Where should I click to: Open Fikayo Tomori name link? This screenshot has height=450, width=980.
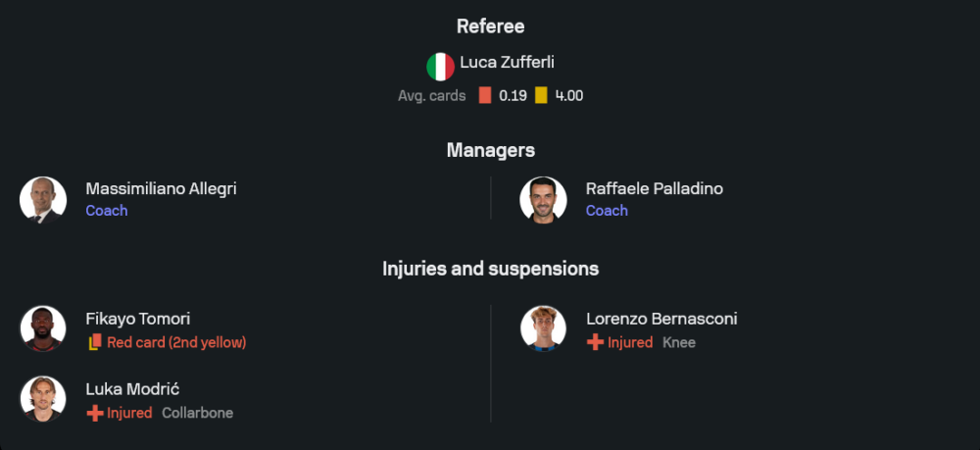tap(137, 320)
